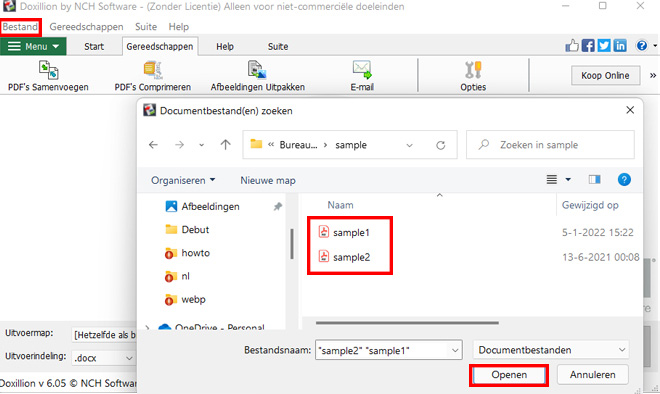
Task: Click the Openen button
Action: pos(509,375)
